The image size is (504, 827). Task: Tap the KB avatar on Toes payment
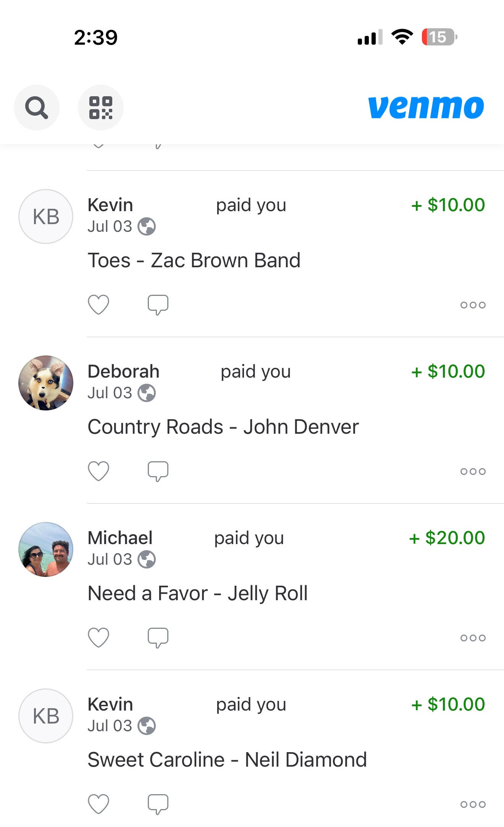46,216
